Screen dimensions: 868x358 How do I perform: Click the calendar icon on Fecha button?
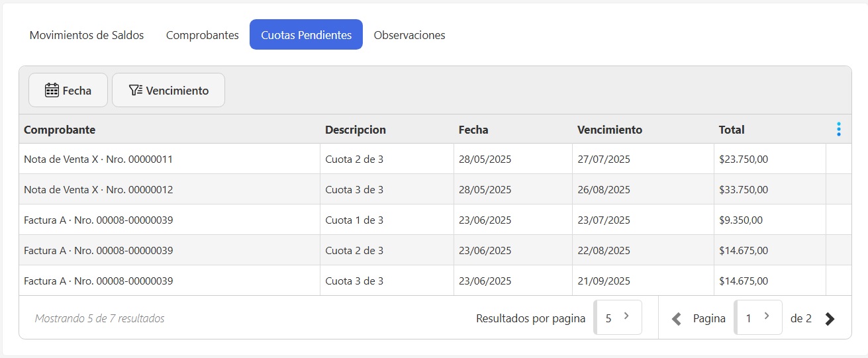[x=52, y=91]
